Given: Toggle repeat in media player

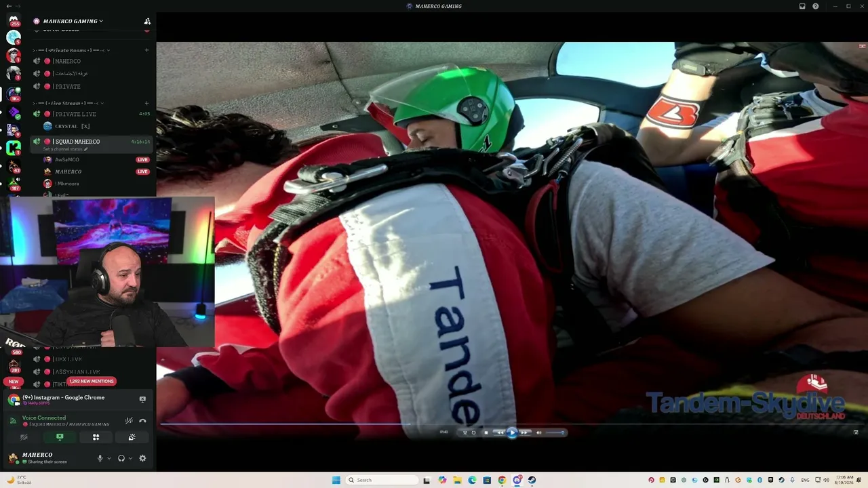Looking at the screenshot, I should tap(473, 432).
